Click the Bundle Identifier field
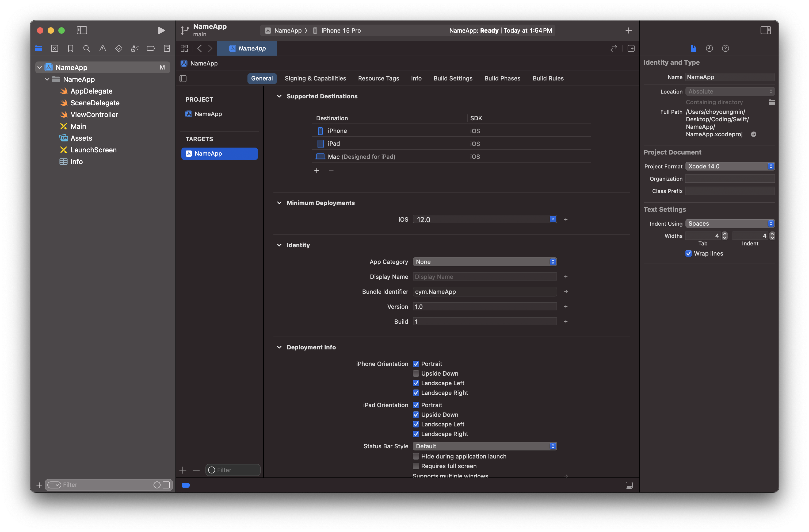The height and width of the screenshot is (532, 809). click(x=484, y=291)
